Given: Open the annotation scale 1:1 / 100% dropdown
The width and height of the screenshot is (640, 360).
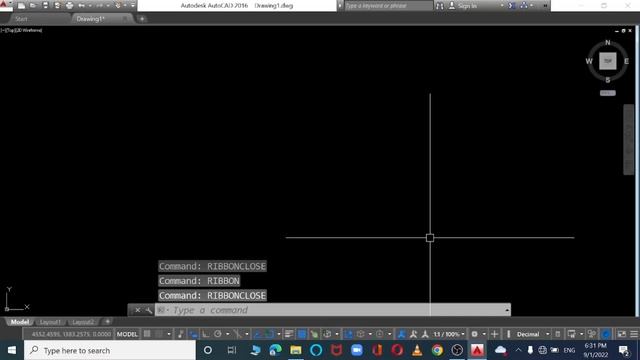Looking at the screenshot, I should (x=449, y=334).
